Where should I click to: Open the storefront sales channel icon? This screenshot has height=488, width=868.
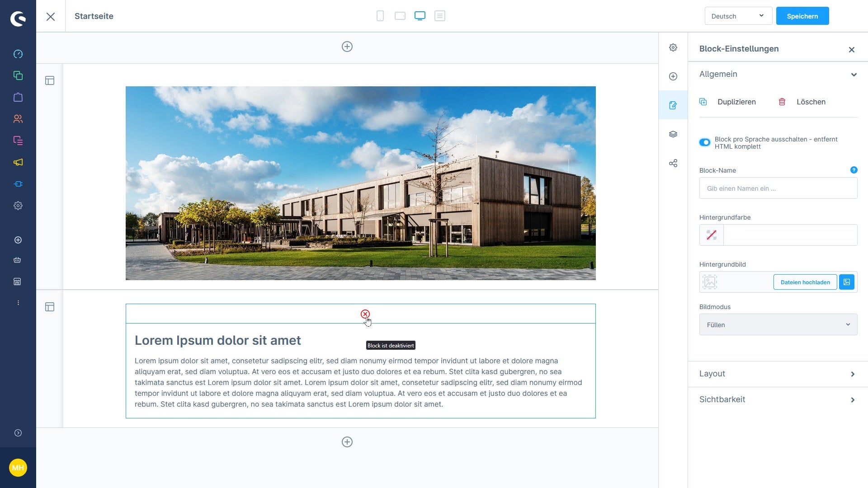point(17,282)
